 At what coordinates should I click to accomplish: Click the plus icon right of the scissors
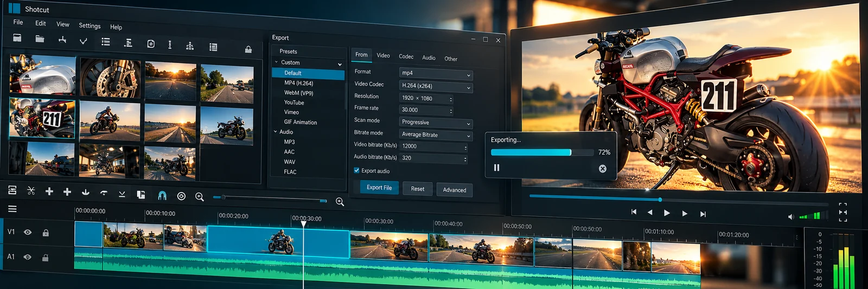tap(49, 191)
